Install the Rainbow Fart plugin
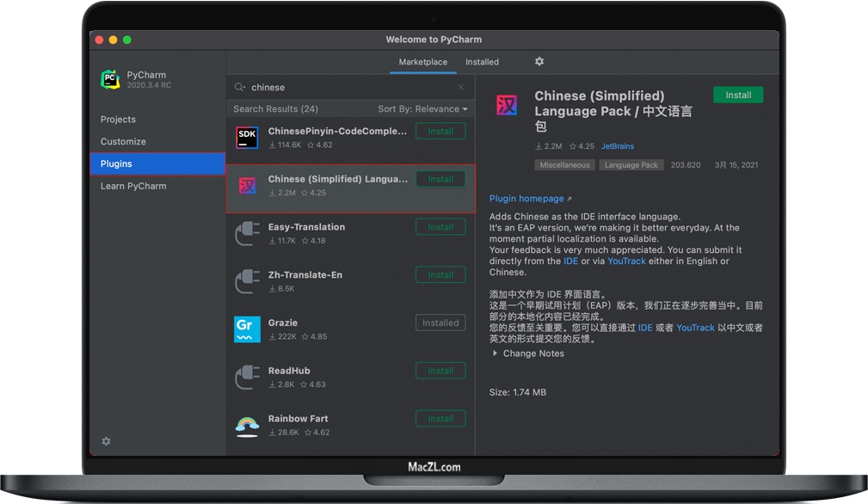 (440, 419)
